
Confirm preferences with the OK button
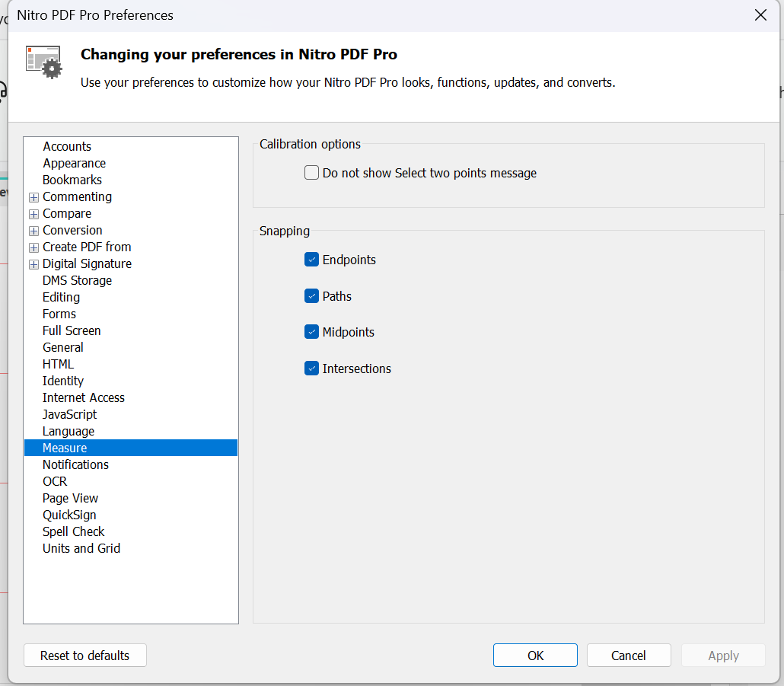[x=536, y=656]
